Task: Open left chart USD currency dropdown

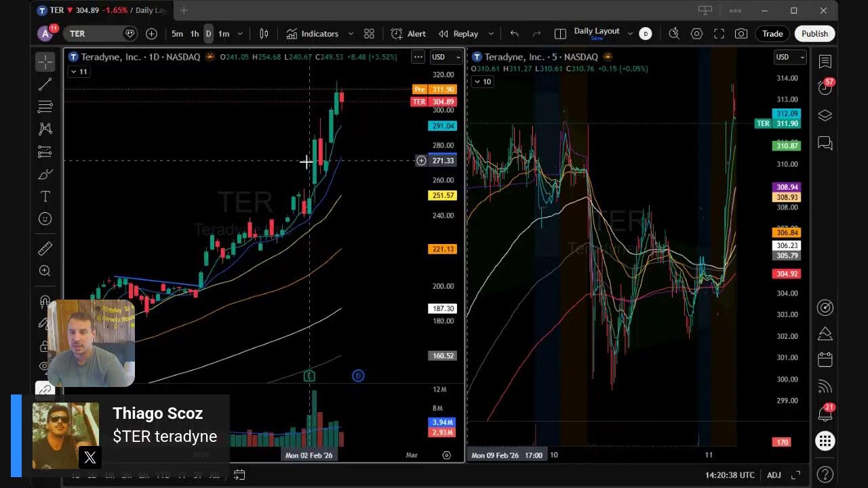Action: click(446, 58)
